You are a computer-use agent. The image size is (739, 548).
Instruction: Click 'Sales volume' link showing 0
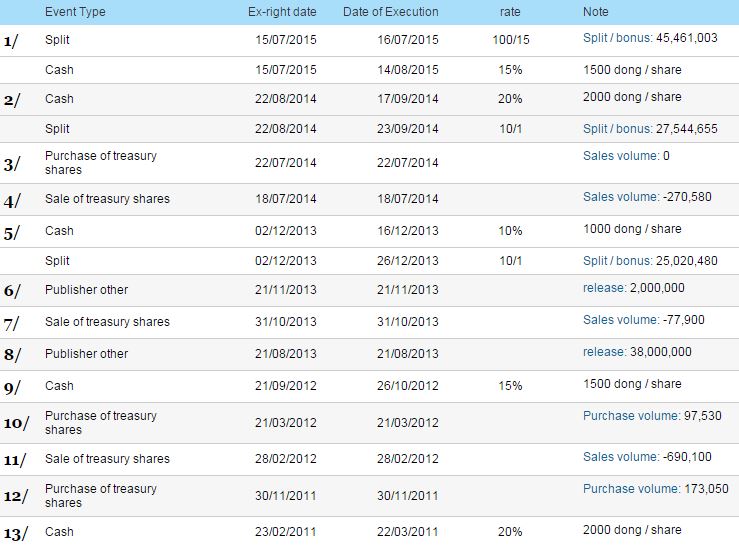coord(620,156)
